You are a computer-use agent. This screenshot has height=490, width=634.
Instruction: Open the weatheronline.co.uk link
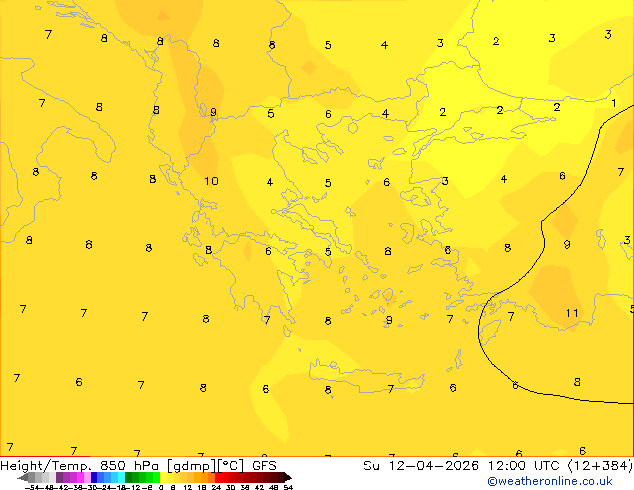[550, 481]
